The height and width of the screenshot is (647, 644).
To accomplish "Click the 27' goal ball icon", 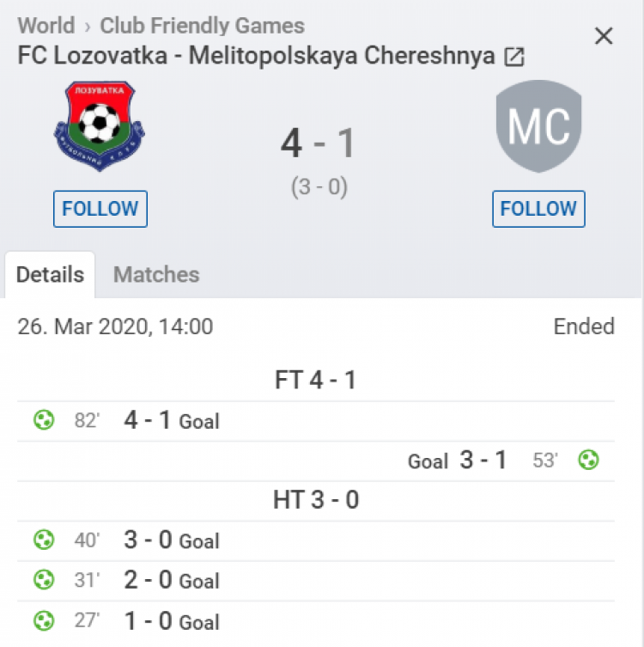I will coord(43,621).
